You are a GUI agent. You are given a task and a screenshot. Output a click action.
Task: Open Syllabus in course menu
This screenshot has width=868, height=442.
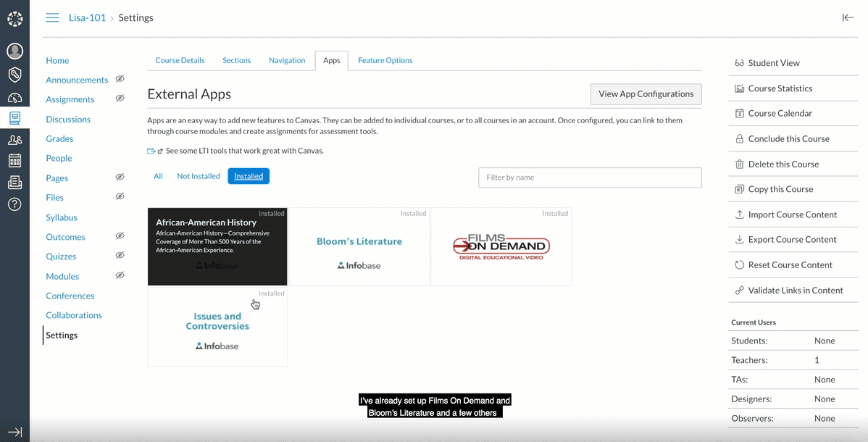click(x=62, y=217)
